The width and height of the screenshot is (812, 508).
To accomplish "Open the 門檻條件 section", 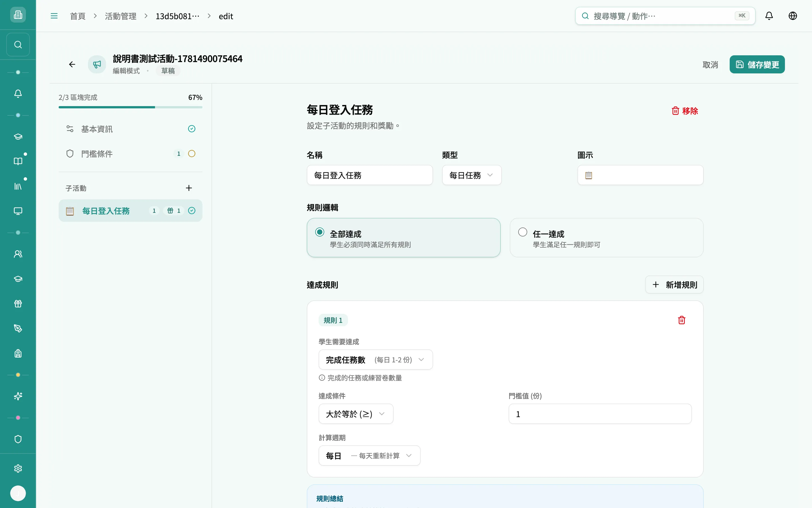I will pos(131,154).
